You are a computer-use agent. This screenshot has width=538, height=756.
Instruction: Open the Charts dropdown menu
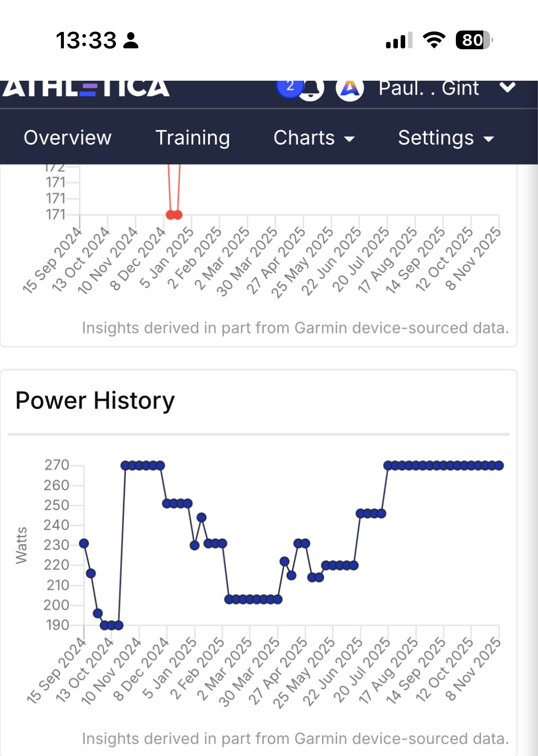click(314, 138)
